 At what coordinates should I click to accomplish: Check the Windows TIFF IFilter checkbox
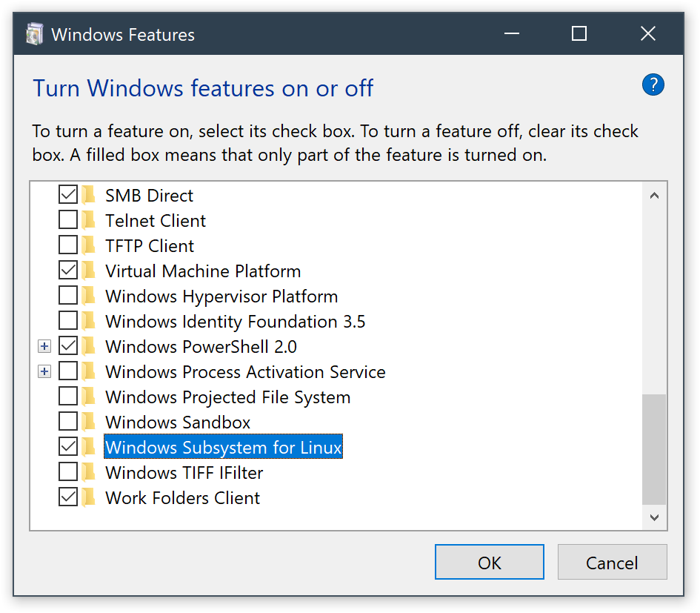(68, 472)
